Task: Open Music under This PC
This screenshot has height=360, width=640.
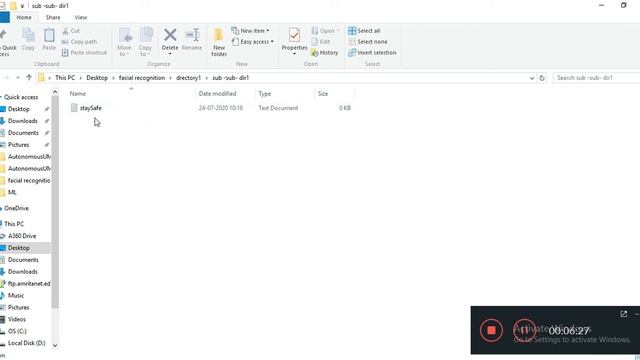Action: [x=16, y=295]
